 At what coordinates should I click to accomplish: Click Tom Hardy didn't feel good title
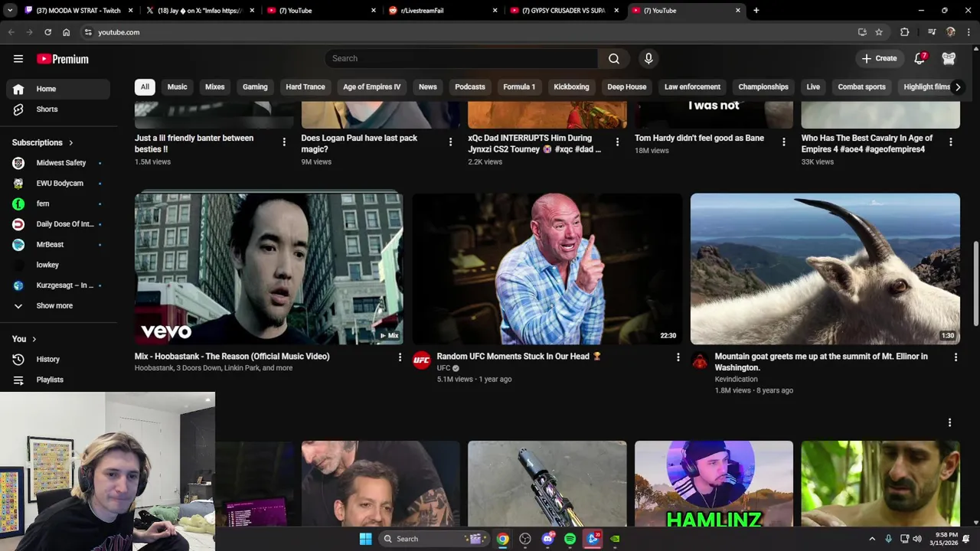point(699,139)
